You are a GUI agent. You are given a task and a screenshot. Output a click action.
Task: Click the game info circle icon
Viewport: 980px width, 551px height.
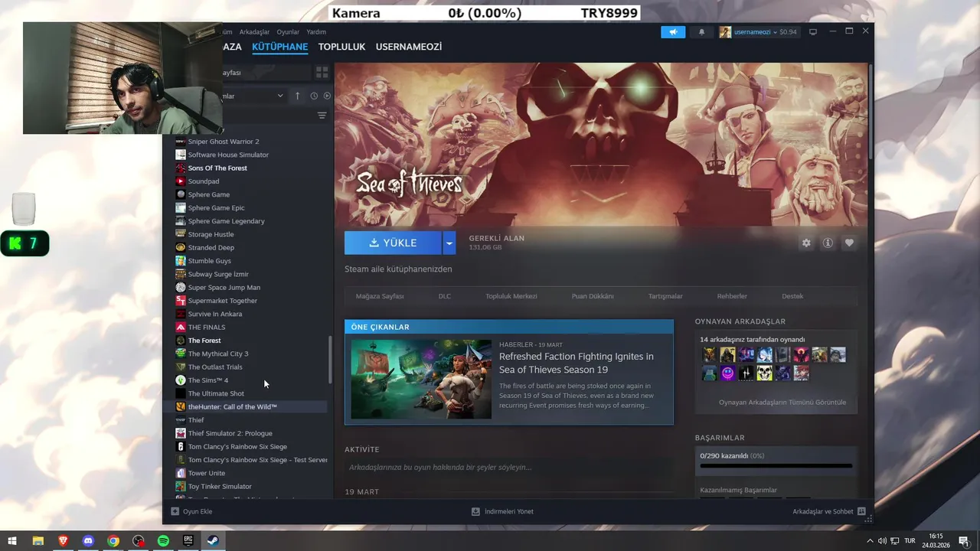click(x=828, y=243)
